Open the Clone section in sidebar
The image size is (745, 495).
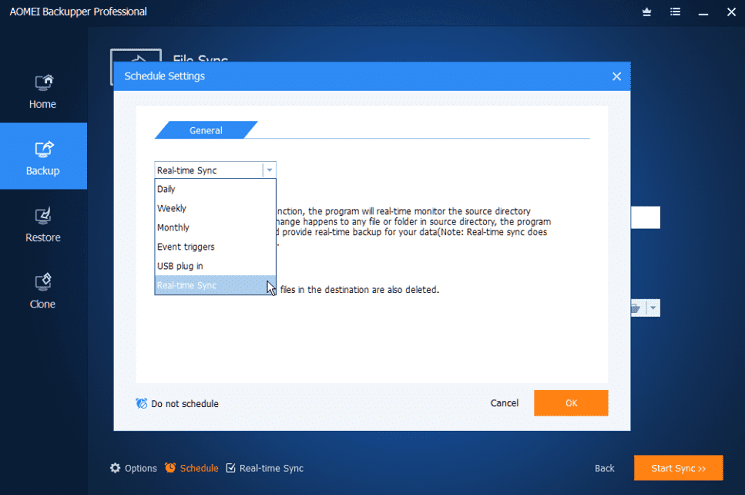(x=43, y=291)
